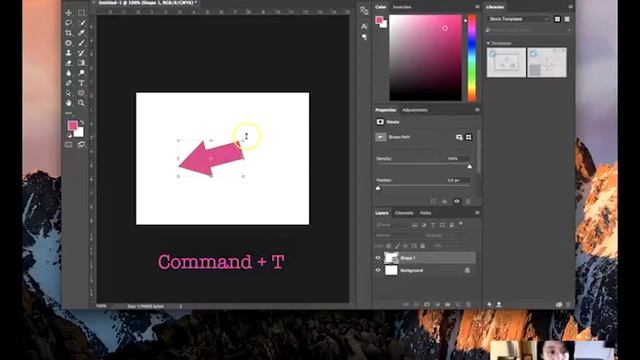Select the Untitled-1 document tab
Image resolution: width=640 pixels, height=360 pixels.
click(x=147, y=2)
